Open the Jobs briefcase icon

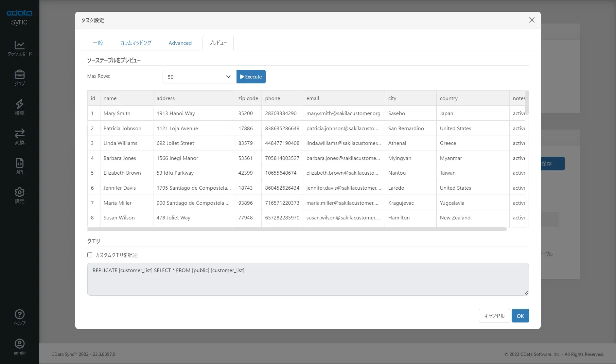point(19,75)
